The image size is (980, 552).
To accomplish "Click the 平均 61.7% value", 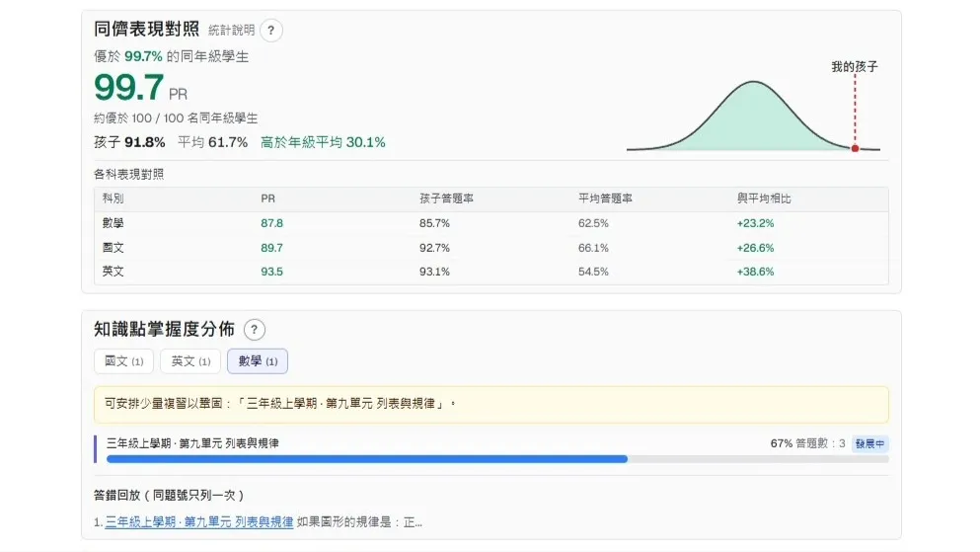I will click(212, 142).
